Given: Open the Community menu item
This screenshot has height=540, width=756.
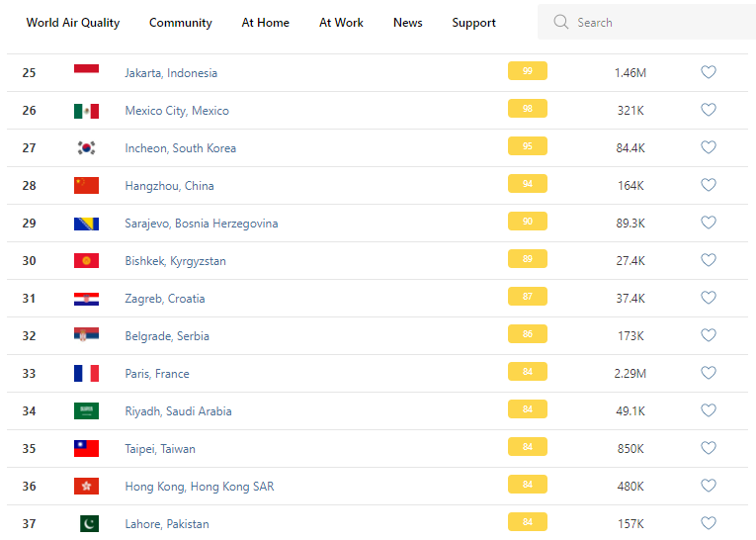Looking at the screenshot, I should pyautogui.click(x=180, y=23).
